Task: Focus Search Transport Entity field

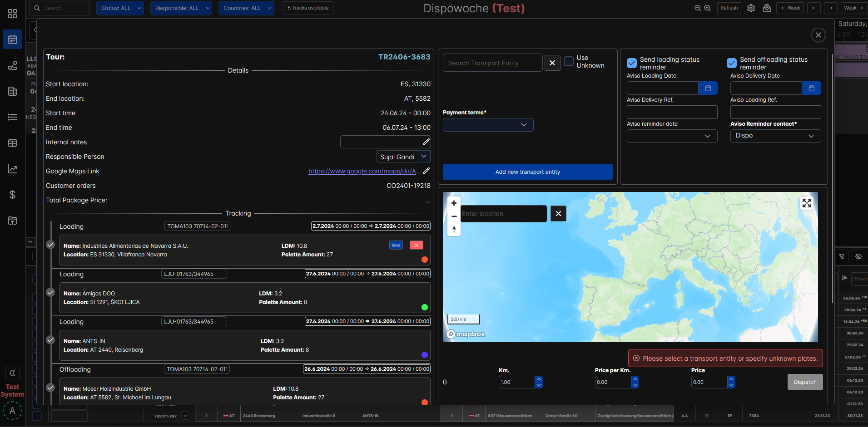Action: [x=492, y=63]
